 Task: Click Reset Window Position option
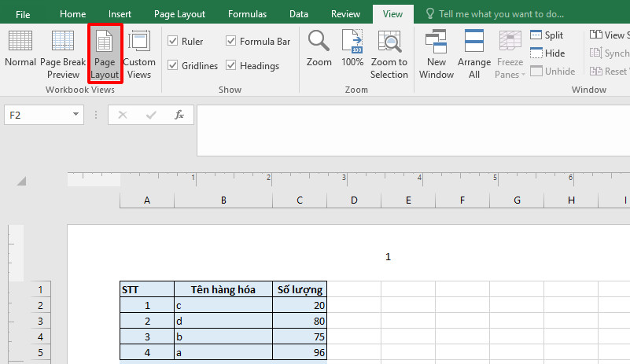pos(609,71)
